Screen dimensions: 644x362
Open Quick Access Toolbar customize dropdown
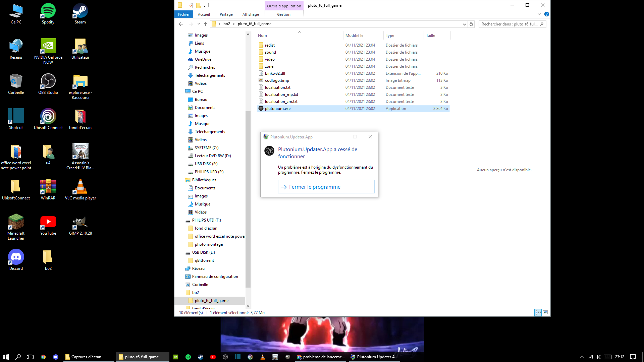click(x=204, y=5)
